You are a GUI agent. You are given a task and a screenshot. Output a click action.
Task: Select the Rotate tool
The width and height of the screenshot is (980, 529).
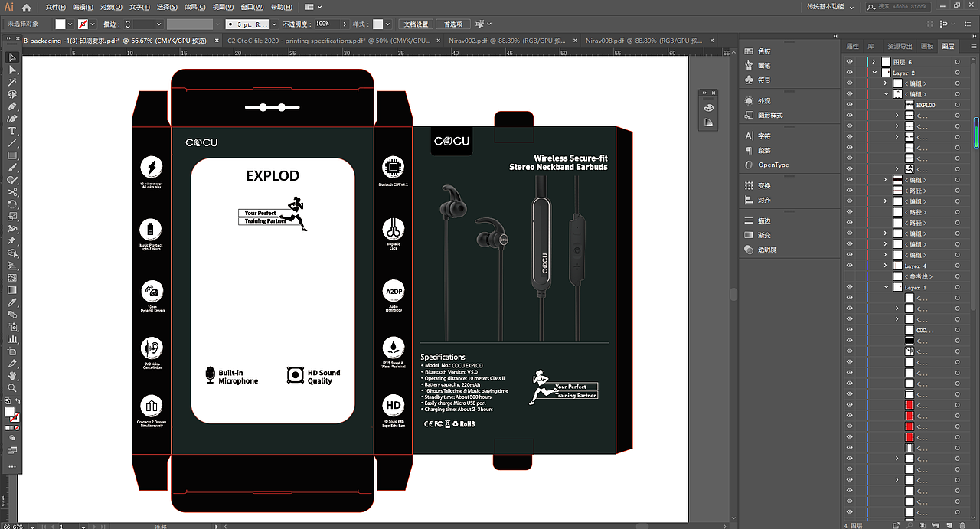click(x=12, y=204)
